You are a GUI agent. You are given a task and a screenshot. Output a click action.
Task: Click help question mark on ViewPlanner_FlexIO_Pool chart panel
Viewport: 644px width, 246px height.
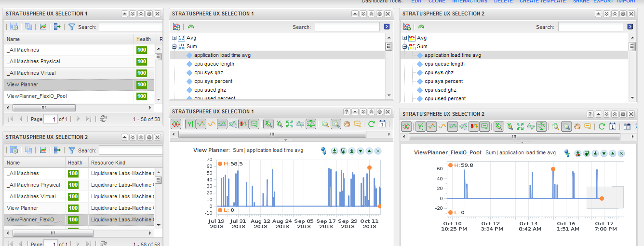[x=590, y=114]
